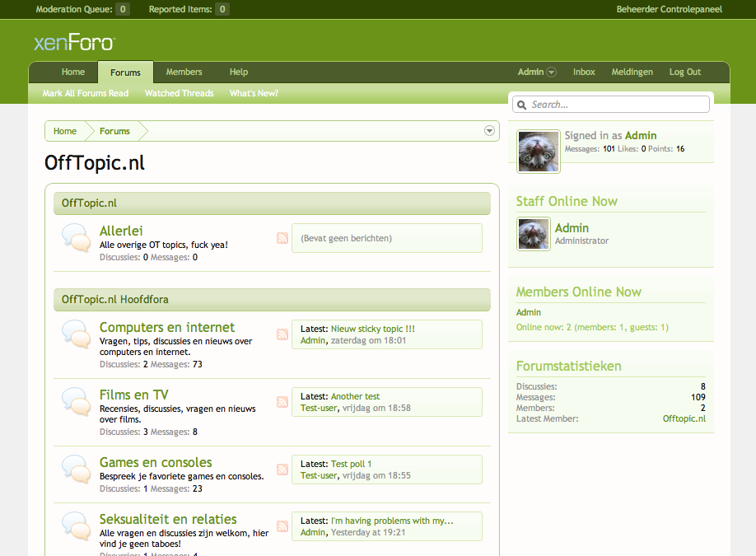
Task: Click the xenForo logo
Action: point(74,43)
